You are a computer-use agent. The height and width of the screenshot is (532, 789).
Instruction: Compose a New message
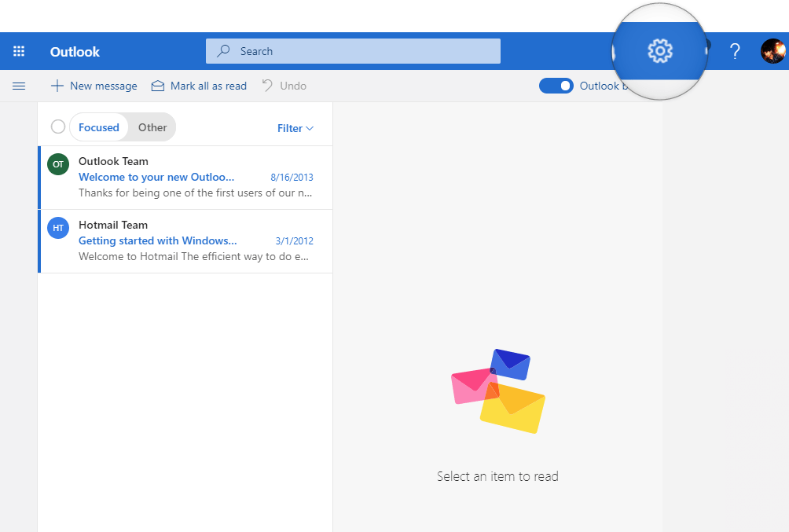point(94,86)
